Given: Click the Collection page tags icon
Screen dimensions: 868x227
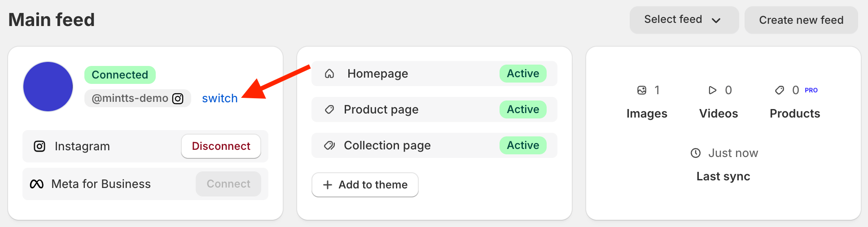Looking at the screenshot, I should click(x=329, y=145).
